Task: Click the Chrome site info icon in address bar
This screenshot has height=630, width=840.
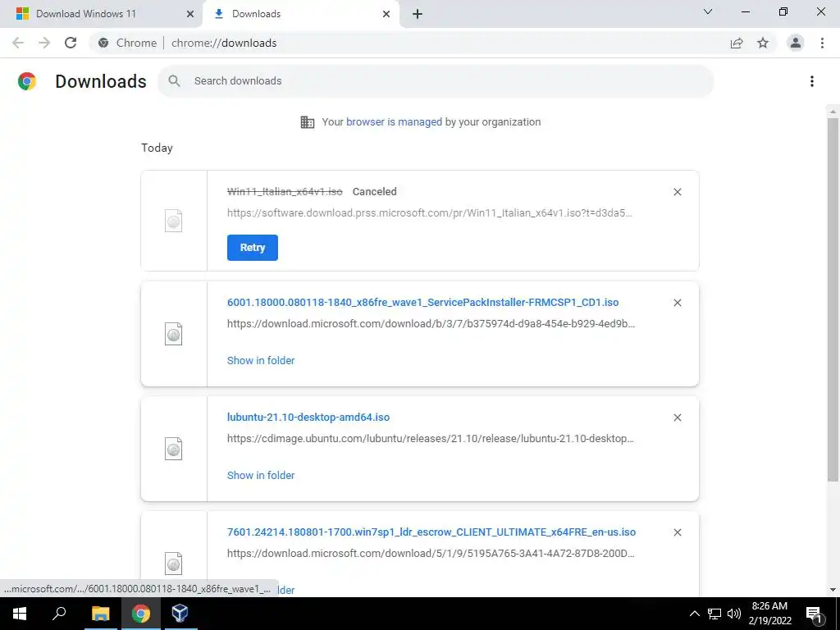Action: pyautogui.click(x=103, y=43)
